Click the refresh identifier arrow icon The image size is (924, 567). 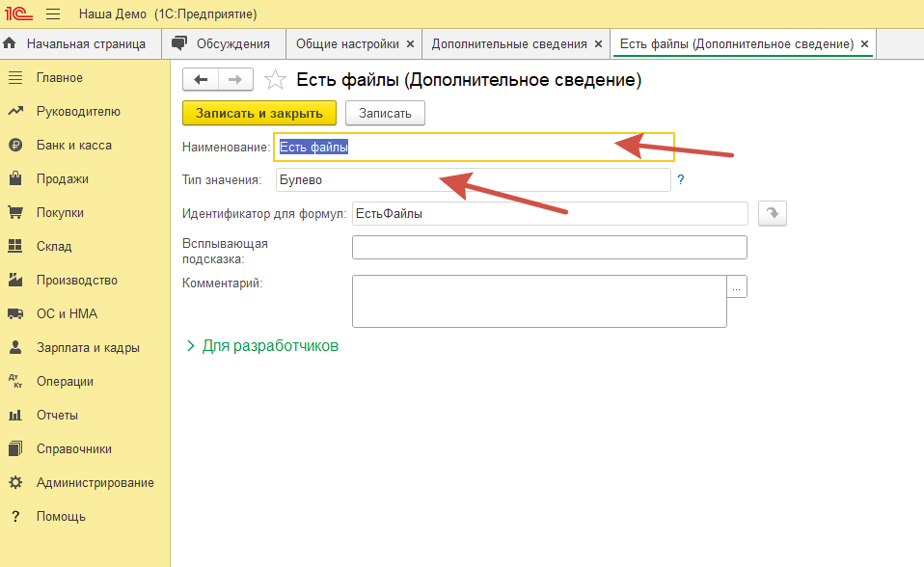pyautogui.click(x=773, y=214)
